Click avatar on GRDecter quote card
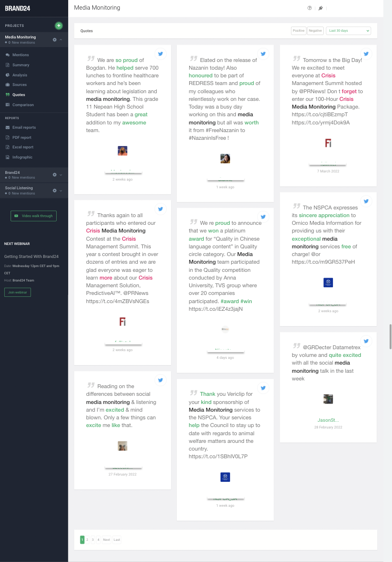The width and height of the screenshot is (392, 562). [328, 399]
